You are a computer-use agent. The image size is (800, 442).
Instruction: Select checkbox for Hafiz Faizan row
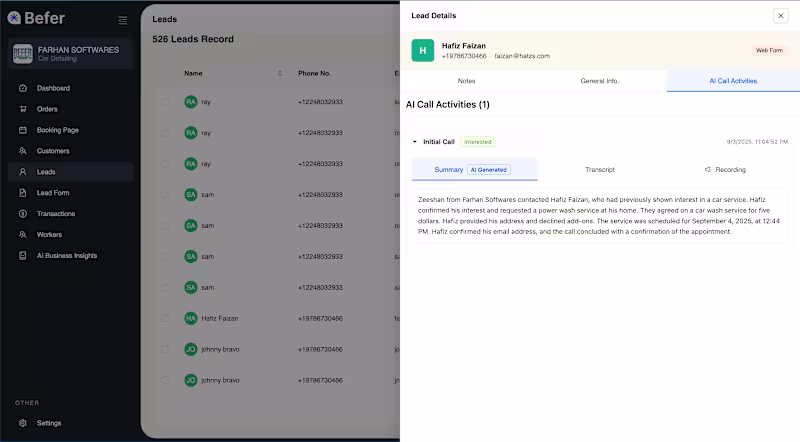click(165, 318)
